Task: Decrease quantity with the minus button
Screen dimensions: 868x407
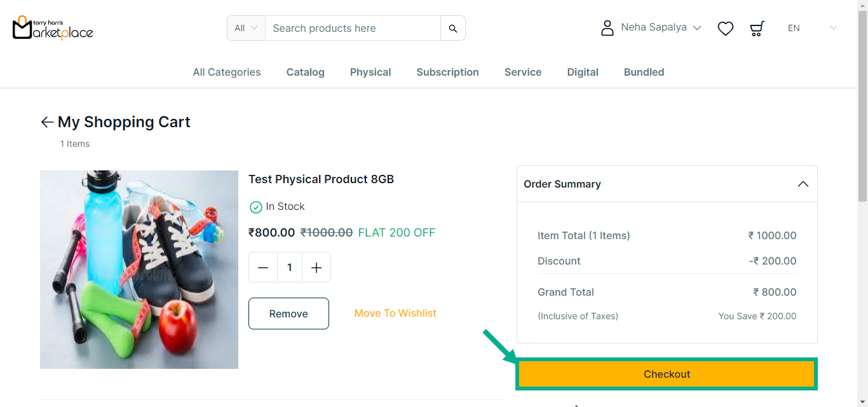Action: pos(263,268)
